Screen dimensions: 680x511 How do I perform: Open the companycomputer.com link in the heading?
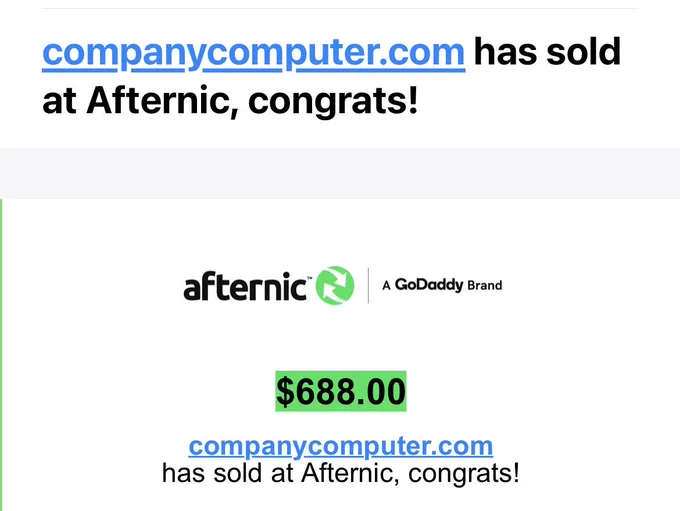pos(254,53)
